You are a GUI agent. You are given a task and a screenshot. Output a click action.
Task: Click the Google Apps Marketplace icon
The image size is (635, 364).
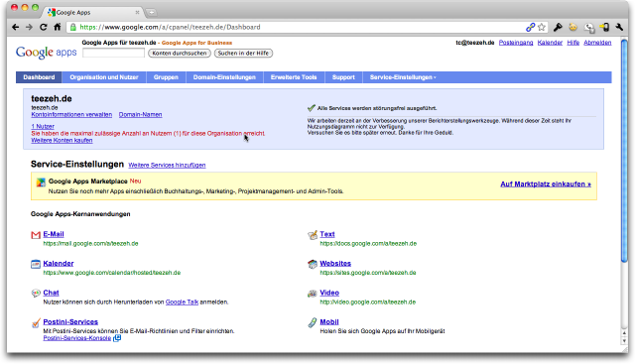pyautogui.click(x=41, y=182)
